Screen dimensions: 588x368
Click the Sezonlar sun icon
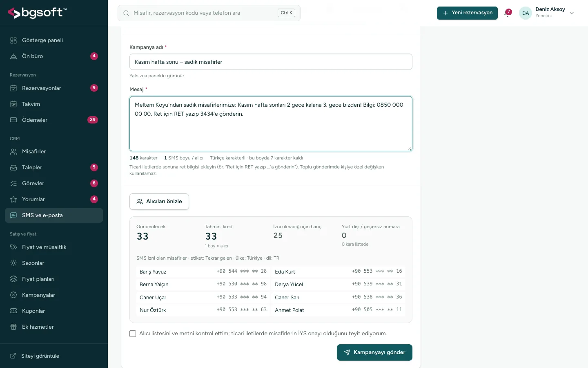(x=13, y=263)
